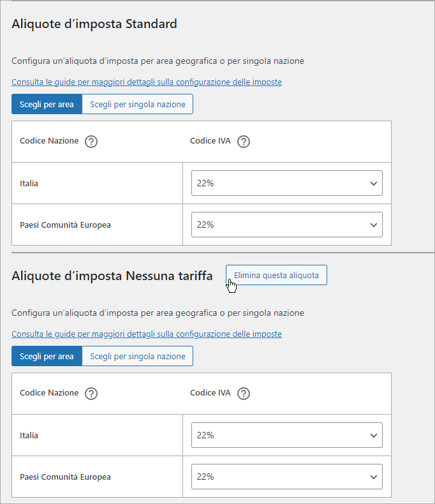
Task: Open Italia VAT dropdown in Standard rates
Action: click(286, 183)
